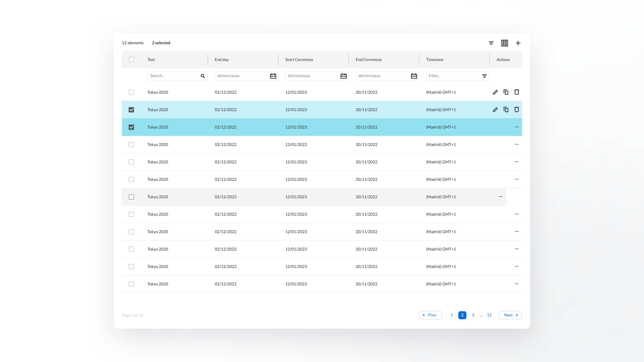Click the '2 selected' label

(161, 43)
